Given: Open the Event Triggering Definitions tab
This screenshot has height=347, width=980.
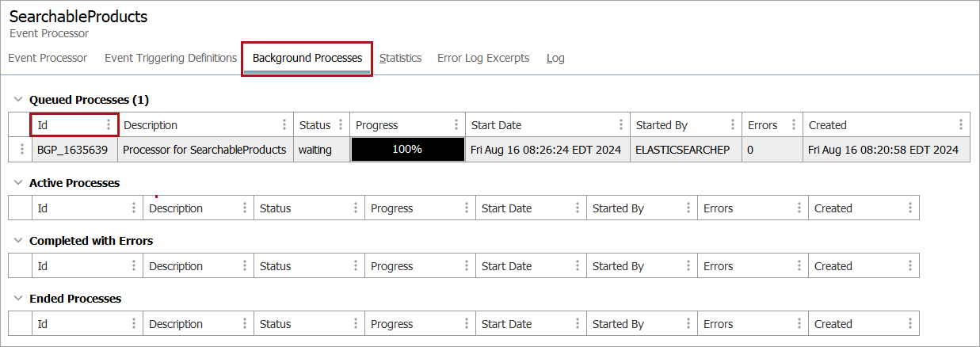Looking at the screenshot, I should click(170, 58).
